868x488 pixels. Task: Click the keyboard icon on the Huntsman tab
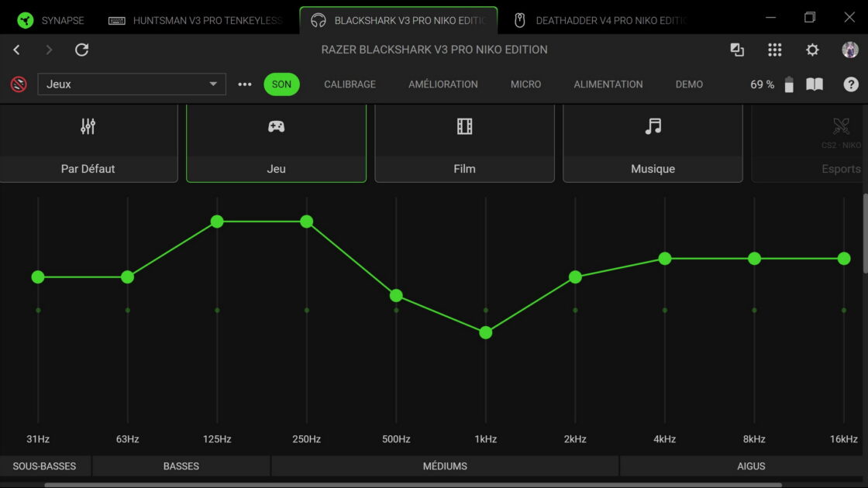[x=116, y=20]
